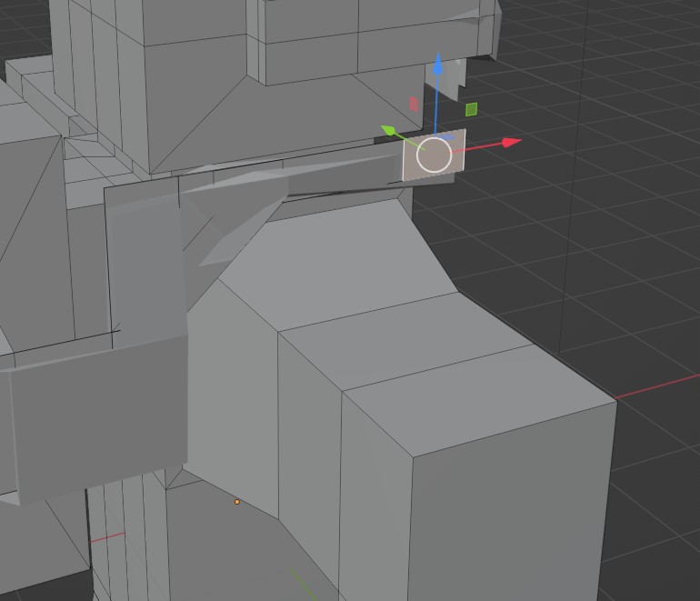Viewport: 700px width, 601px height.
Task: Click the white circle at gizmo center
Action: 434,155
